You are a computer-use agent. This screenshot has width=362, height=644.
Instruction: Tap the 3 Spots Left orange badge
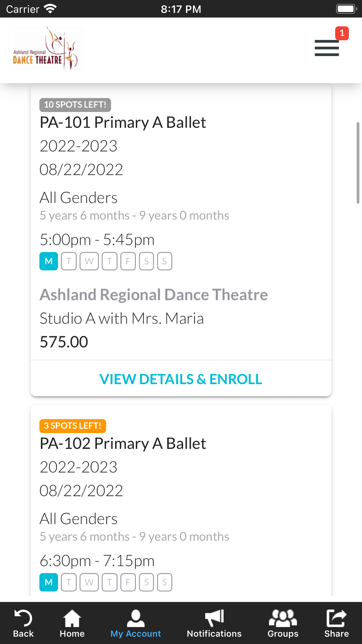[x=73, y=426]
